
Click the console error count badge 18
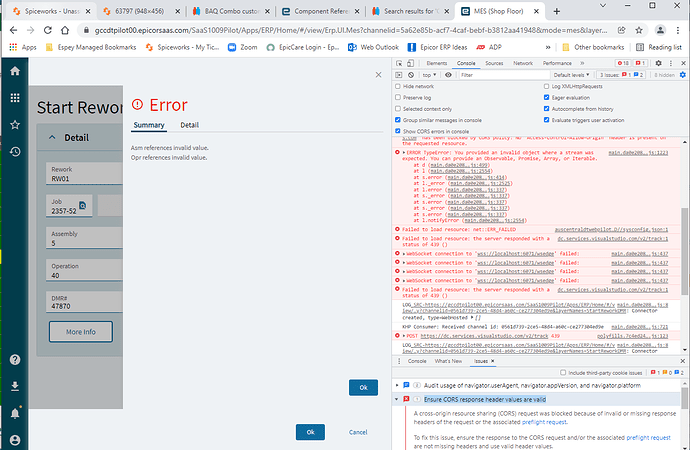coord(623,63)
